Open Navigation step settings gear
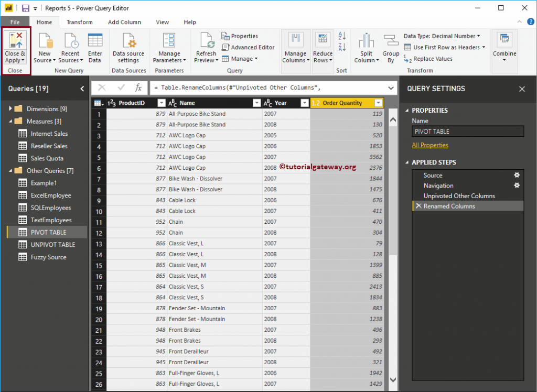The width and height of the screenshot is (537, 392). click(x=517, y=185)
